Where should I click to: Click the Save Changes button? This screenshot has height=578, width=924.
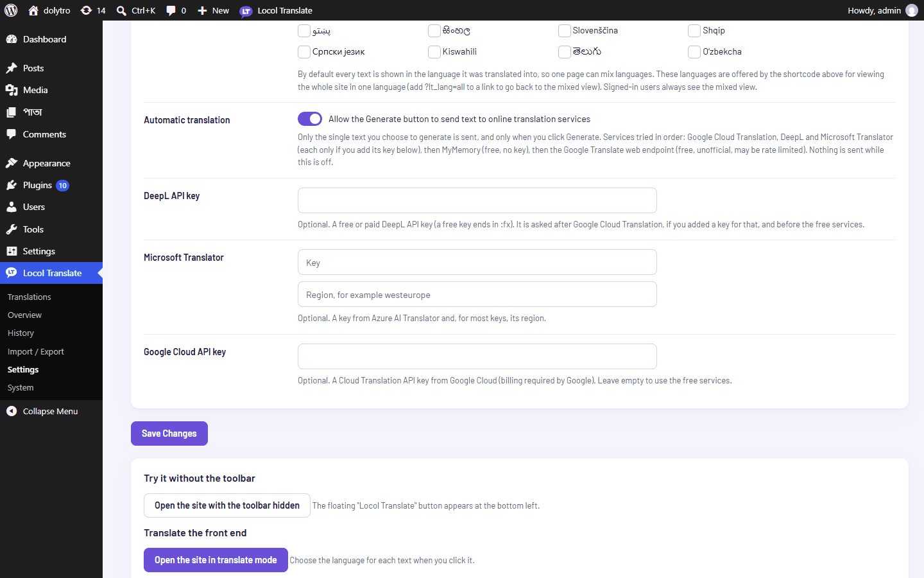pyautogui.click(x=169, y=433)
